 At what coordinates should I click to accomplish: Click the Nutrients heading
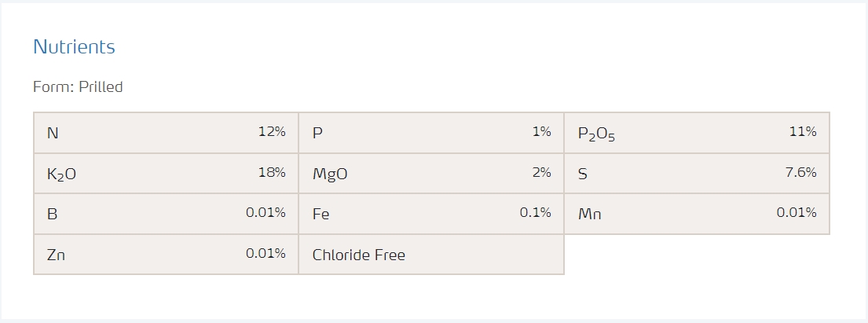tap(74, 47)
